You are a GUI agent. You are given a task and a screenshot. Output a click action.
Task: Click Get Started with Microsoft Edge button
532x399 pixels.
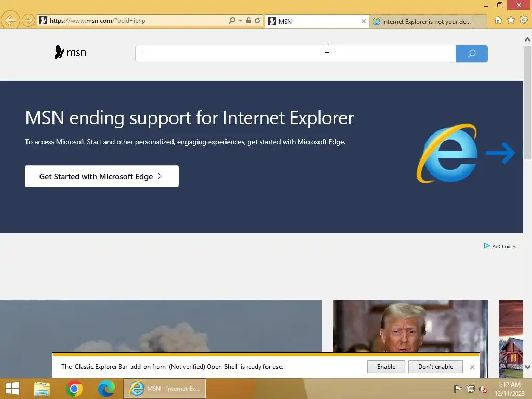tap(102, 176)
